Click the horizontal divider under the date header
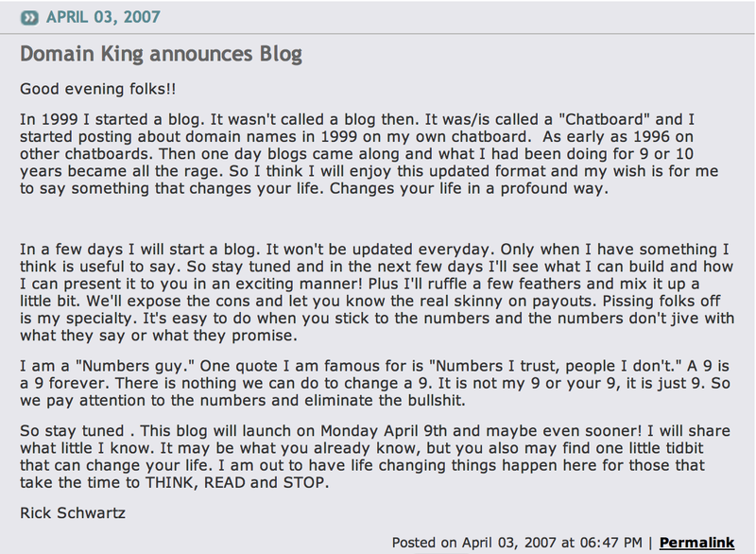This screenshot has height=554, width=756. click(378, 34)
